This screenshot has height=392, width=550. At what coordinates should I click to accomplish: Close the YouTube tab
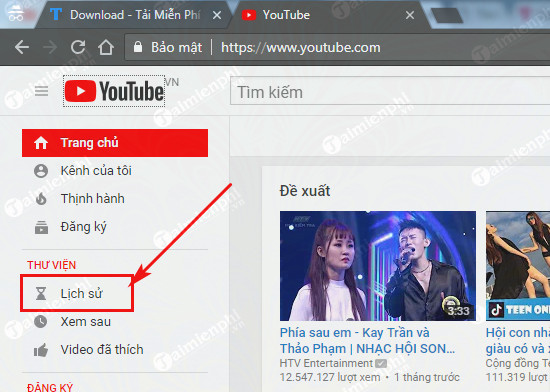click(410, 15)
